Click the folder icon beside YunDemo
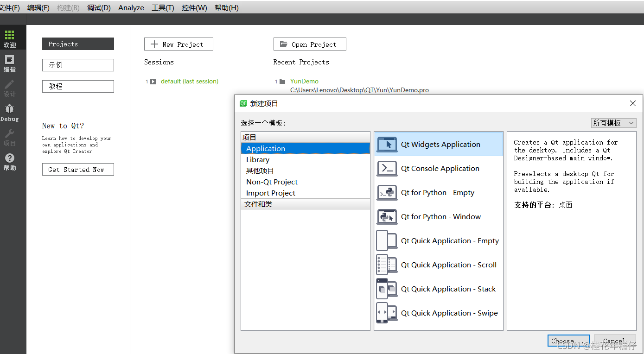 (x=282, y=82)
